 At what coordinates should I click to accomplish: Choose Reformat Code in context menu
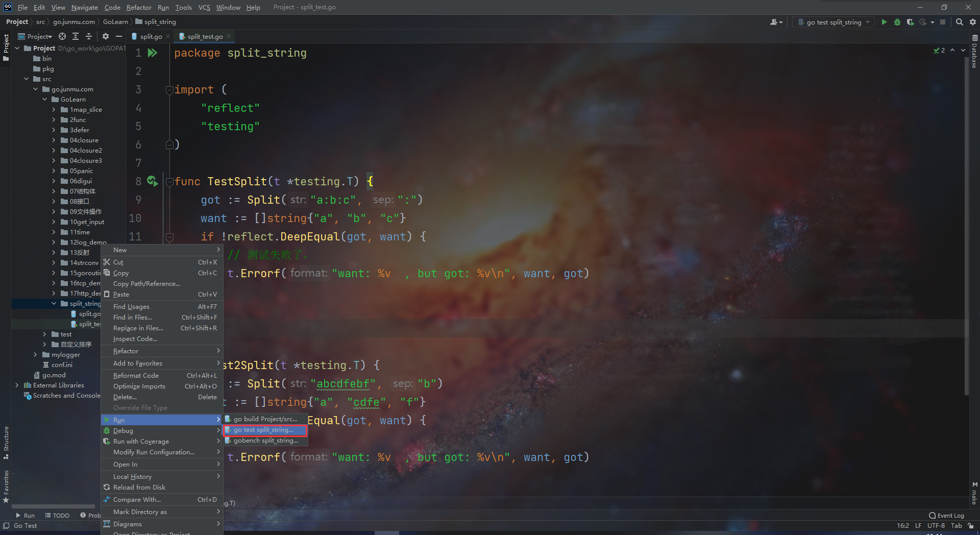[x=162, y=375]
